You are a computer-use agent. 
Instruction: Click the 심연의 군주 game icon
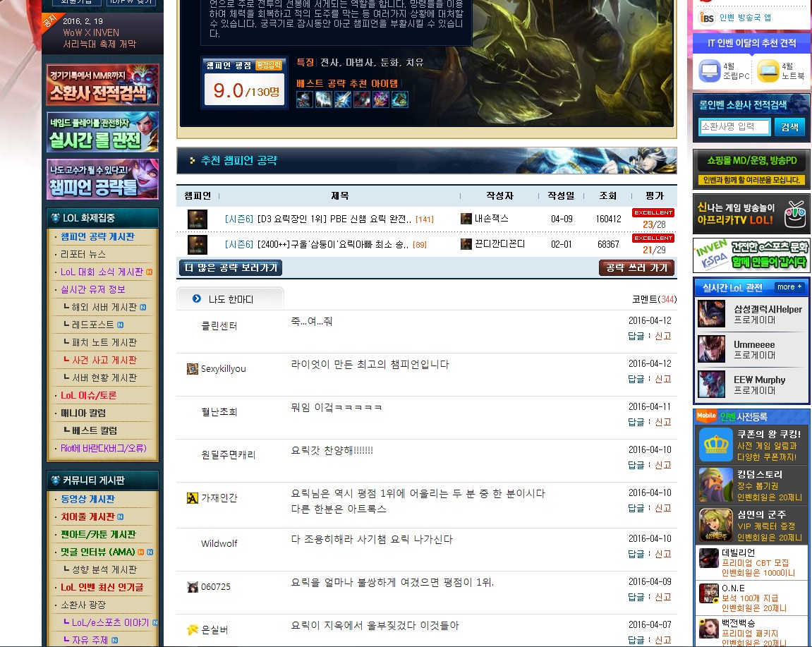[x=715, y=525]
